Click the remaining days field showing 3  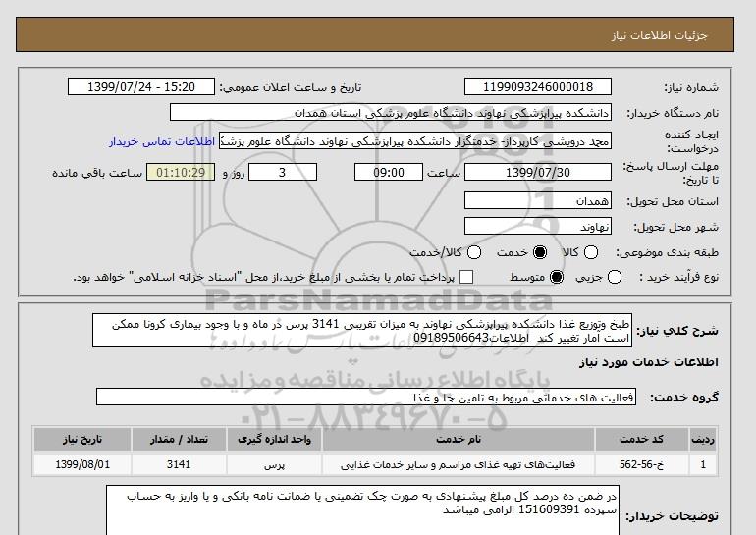[x=283, y=172]
